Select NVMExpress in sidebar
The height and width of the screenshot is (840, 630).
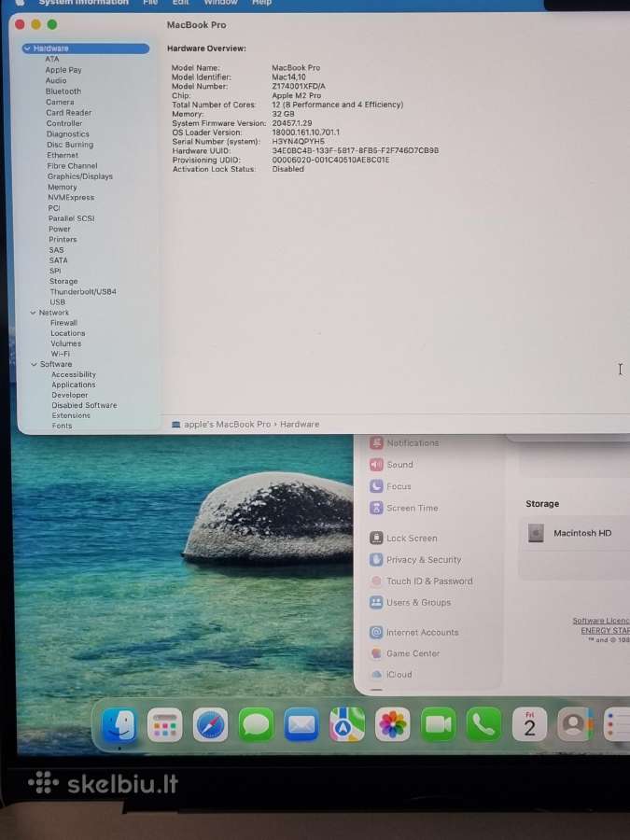pyautogui.click(x=71, y=197)
